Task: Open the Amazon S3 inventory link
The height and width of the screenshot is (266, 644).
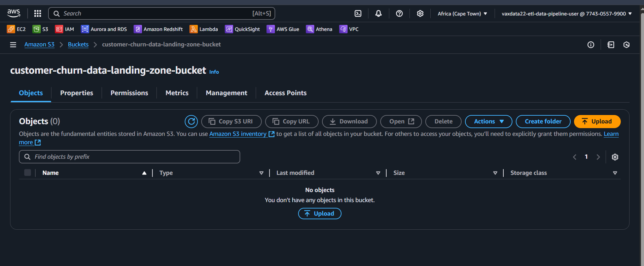Action: click(x=242, y=134)
